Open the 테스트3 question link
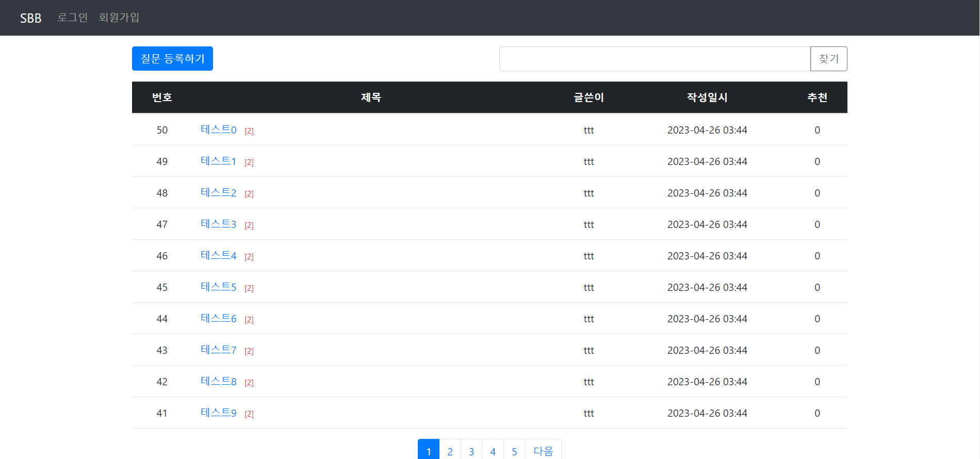980x459 pixels. 219,224
